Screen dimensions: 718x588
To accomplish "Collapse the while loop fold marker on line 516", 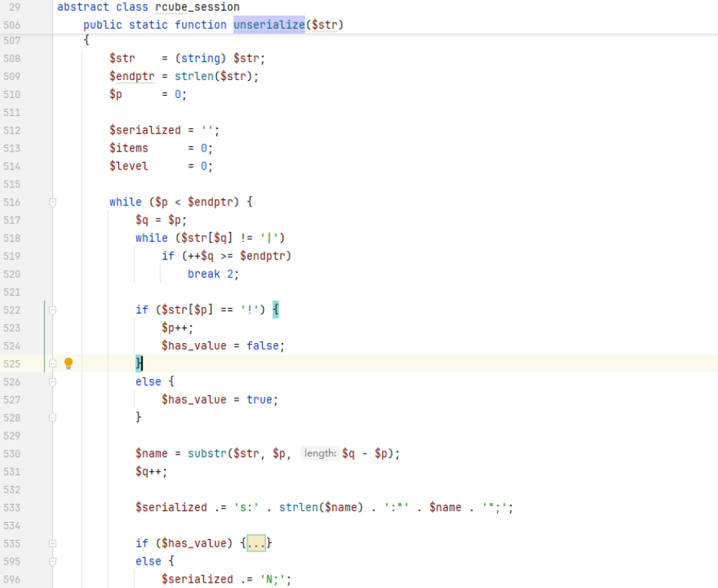I will pyautogui.click(x=53, y=202).
